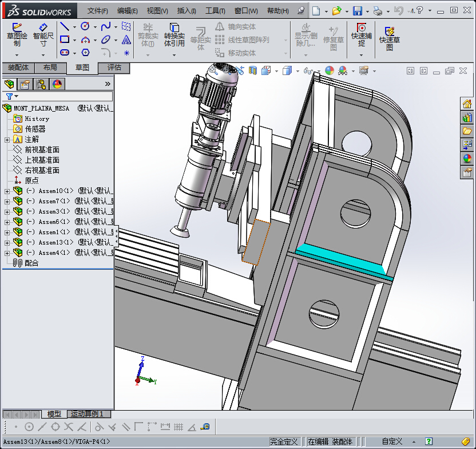The height and width of the screenshot is (449, 476).
Task: Open the 插入 (Insert) menu
Action: click(187, 11)
